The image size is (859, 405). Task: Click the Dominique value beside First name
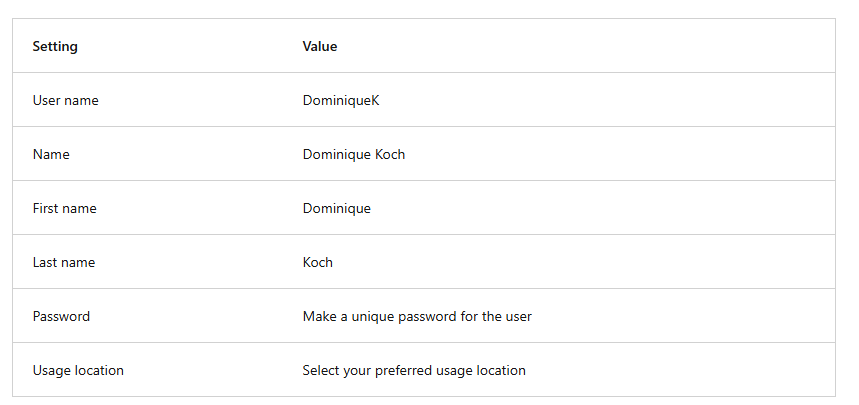pos(337,208)
